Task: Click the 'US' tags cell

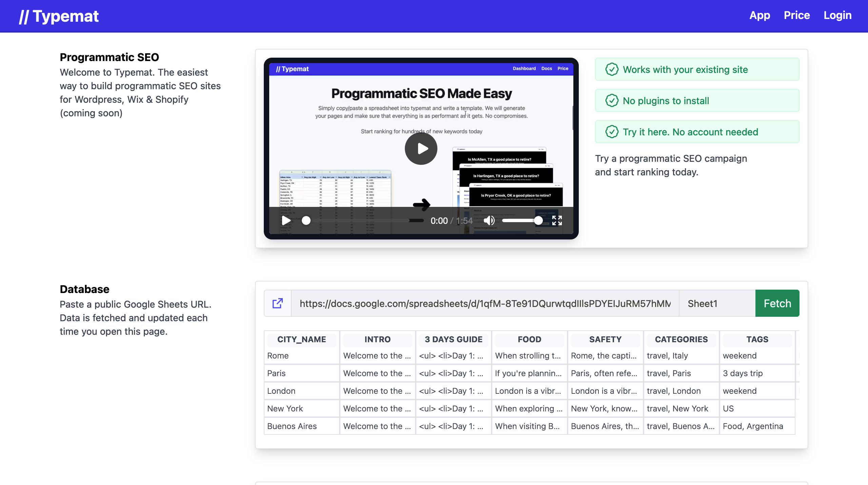Action: 757,409
